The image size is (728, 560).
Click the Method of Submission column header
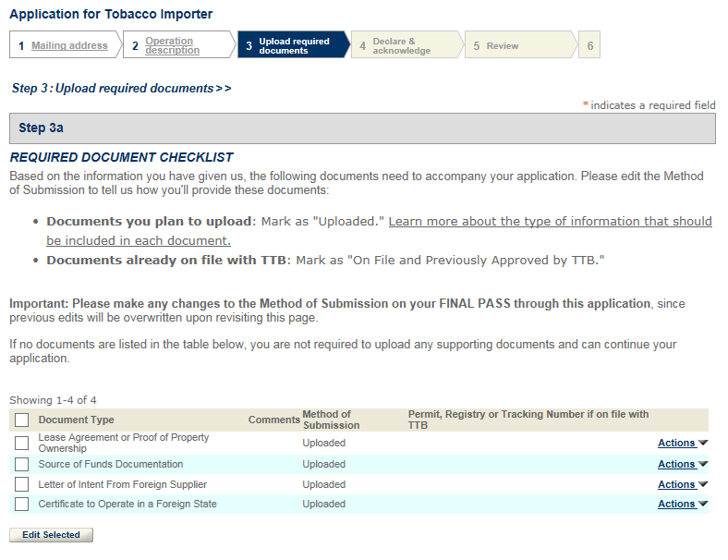click(331, 420)
